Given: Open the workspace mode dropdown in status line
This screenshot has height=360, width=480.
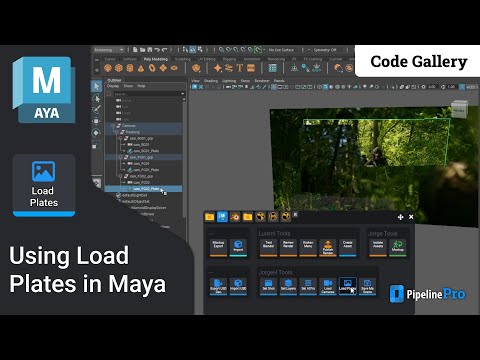Looking at the screenshot, I should click(x=109, y=50).
